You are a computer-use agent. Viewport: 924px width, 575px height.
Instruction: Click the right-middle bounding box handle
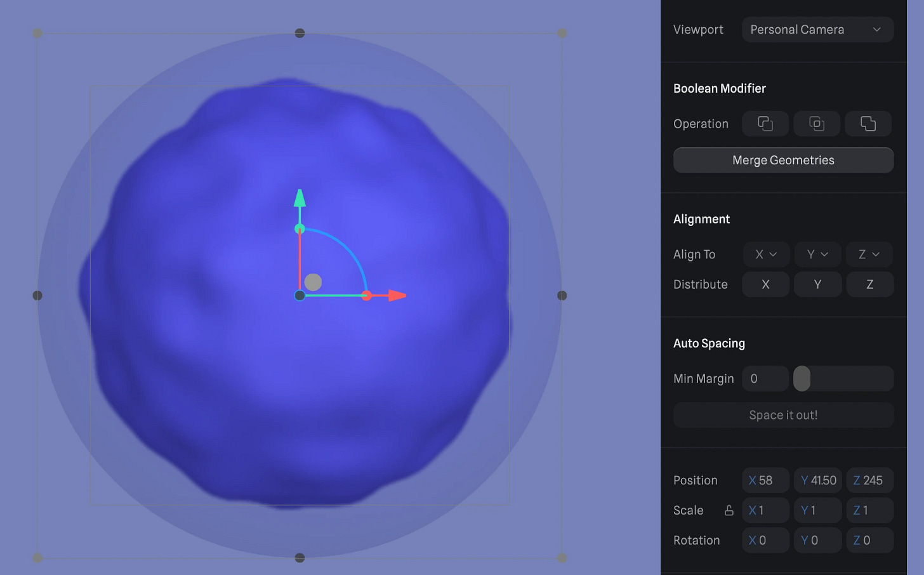tap(562, 296)
